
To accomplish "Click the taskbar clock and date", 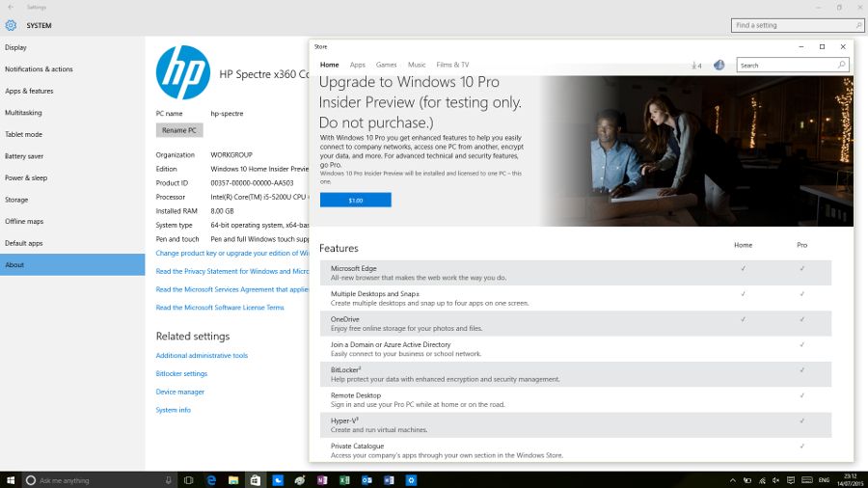I will tap(850, 480).
